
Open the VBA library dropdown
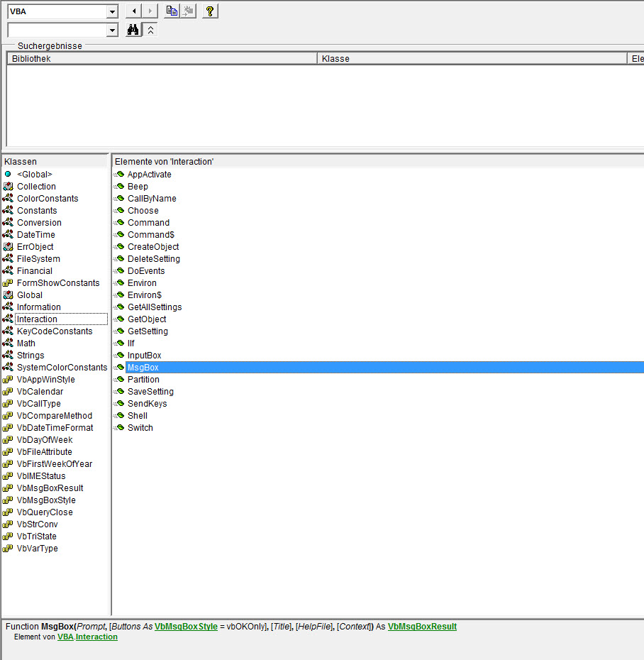pyautogui.click(x=111, y=11)
